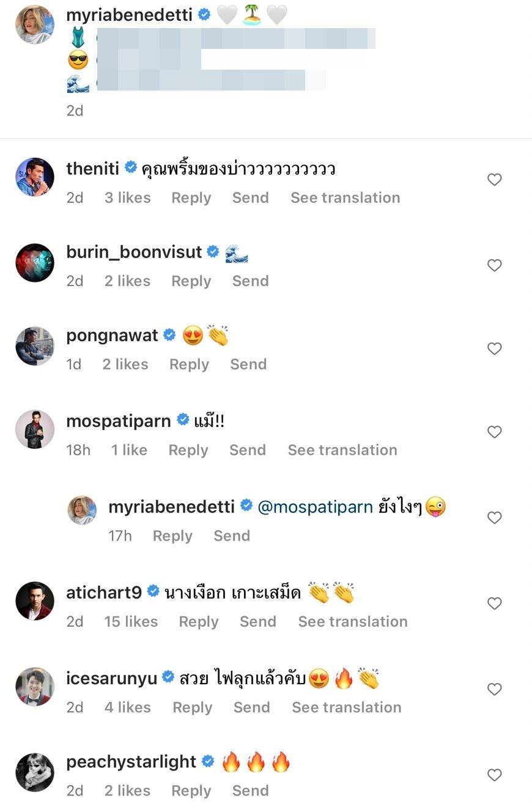Image resolution: width=532 pixels, height=812 pixels.
Task: Like icesarunyu's comment
Action: click(494, 689)
